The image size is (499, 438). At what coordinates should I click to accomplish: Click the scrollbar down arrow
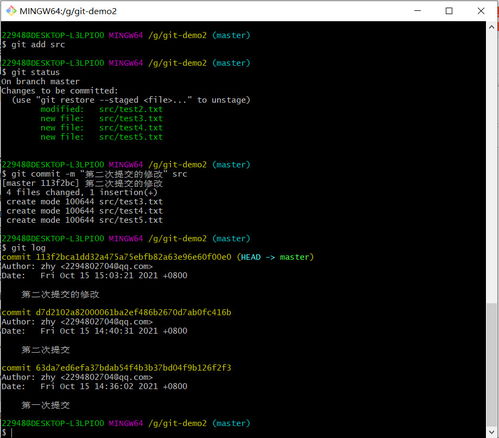(x=491, y=432)
